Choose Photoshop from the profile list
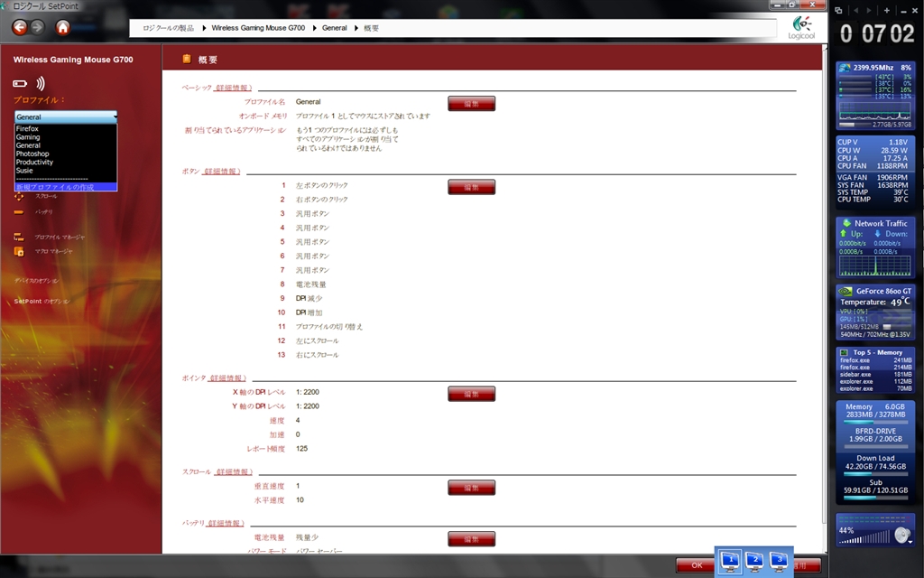 [66, 154]
